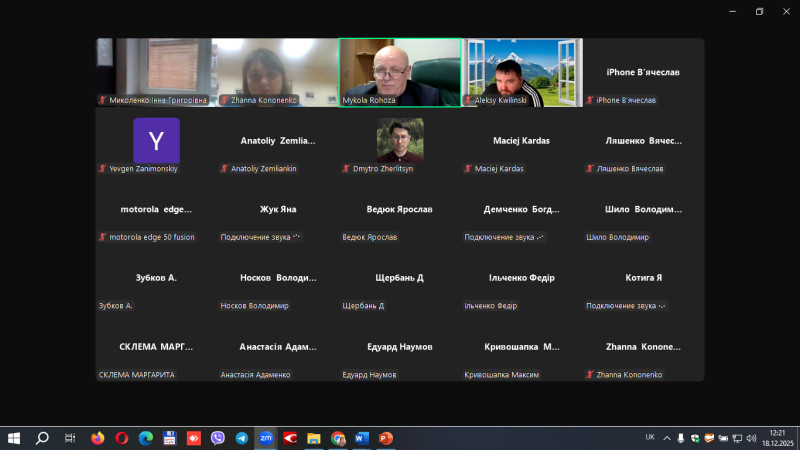The width and height of the screenshot is (800, 450).
Task: Click the Windows Start button
Action: (14, 438)
